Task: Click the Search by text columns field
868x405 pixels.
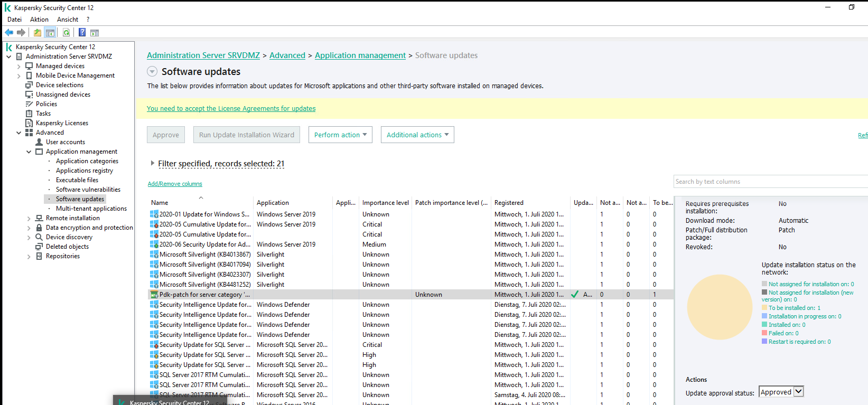Action: click(x=770, y=182)
